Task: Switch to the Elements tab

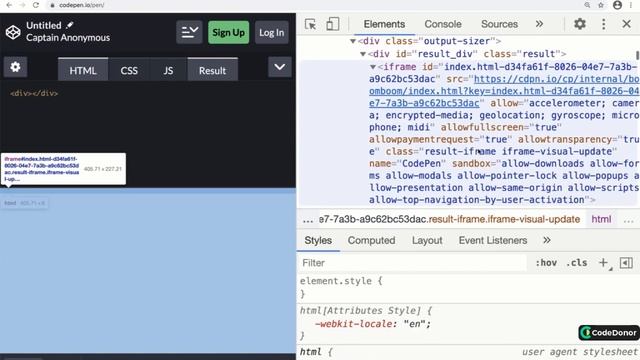Action: (x=384, y=24)
